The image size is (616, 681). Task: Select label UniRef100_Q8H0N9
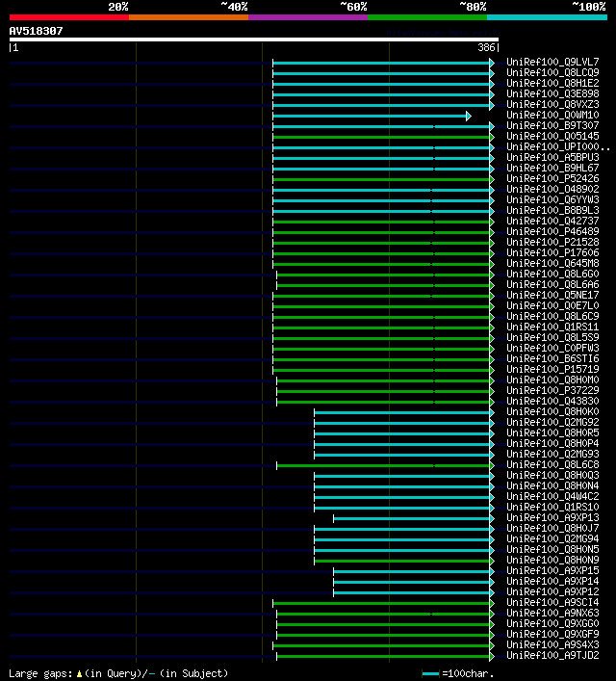[552, 560]
